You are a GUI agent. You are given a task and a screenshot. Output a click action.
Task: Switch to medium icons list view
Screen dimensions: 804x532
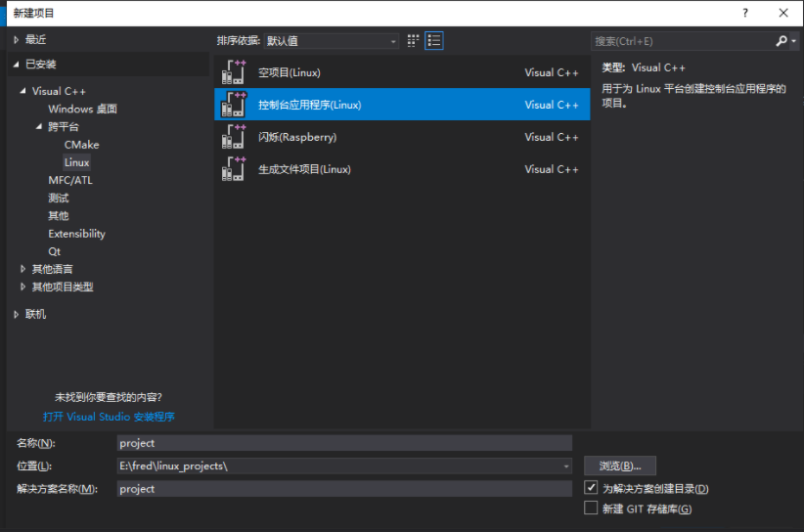click(x=434, y=41)
